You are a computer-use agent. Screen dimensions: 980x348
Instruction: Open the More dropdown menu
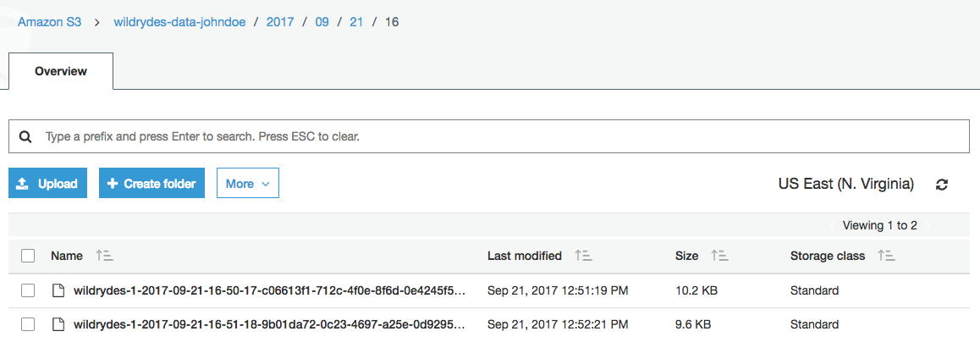point(247,184)
